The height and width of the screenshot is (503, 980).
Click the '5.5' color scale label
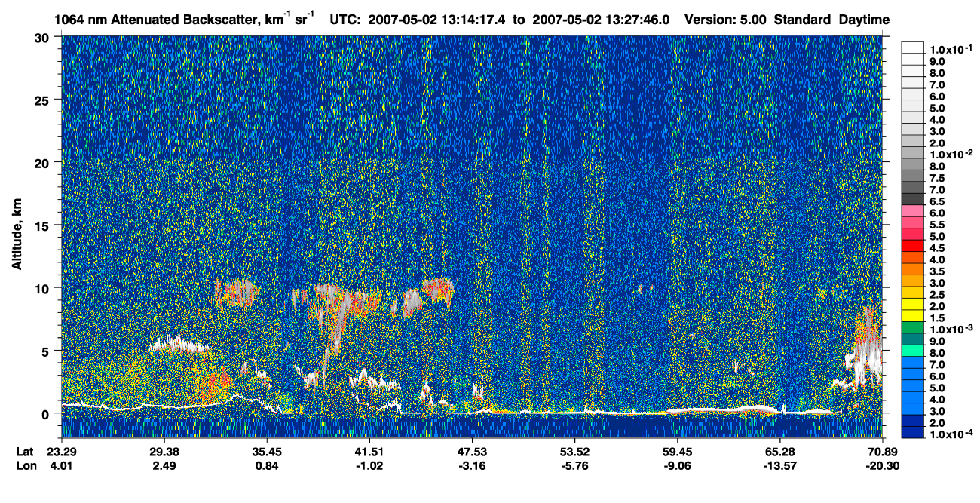pyautogui.click(x=937, y=225)
